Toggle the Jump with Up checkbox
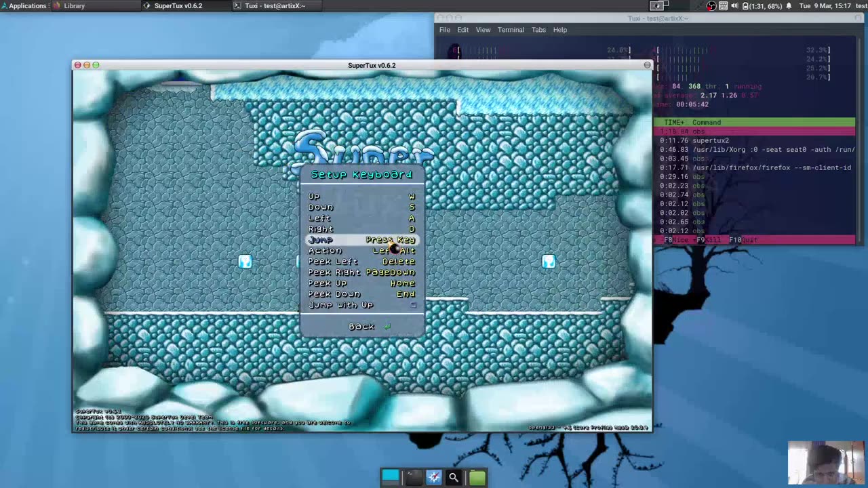The image size is (868, 488). tap(413, 305)
